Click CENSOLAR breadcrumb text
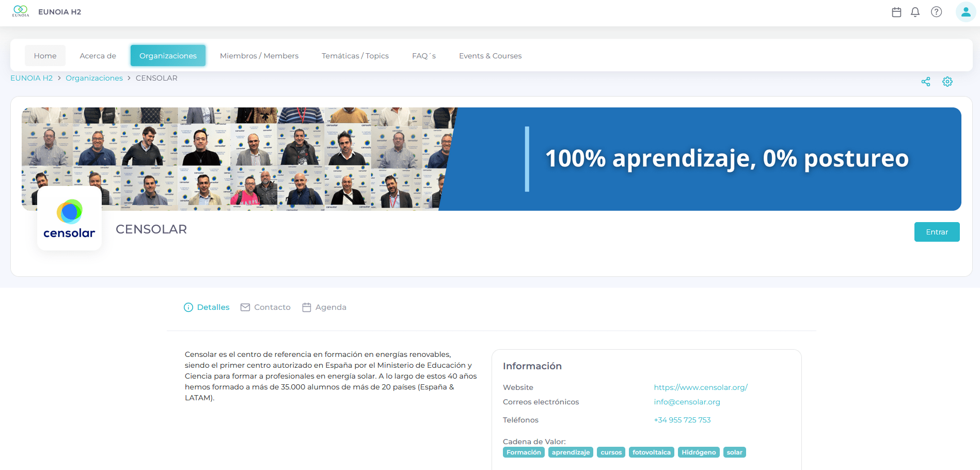Image resolution: width=980 pixels, height=470 pixels. pyautogui.click(x=156, y=78)
